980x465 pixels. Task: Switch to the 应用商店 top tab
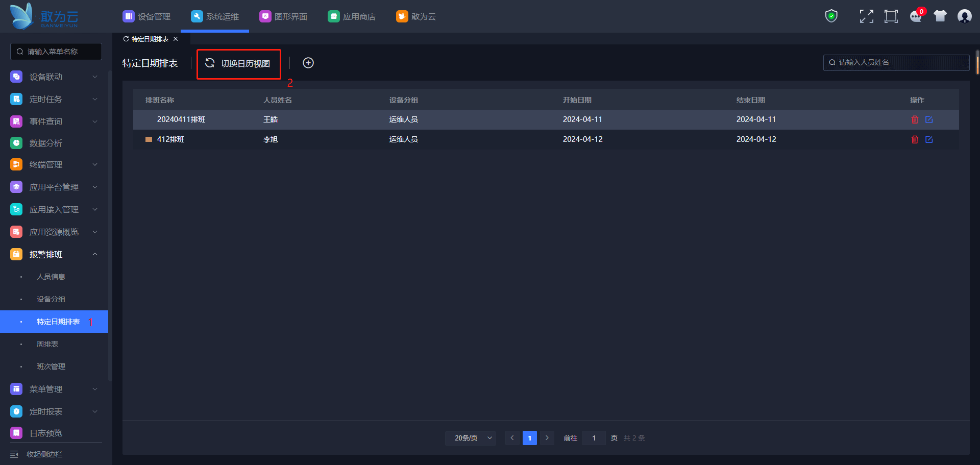[x=352, y=16]
